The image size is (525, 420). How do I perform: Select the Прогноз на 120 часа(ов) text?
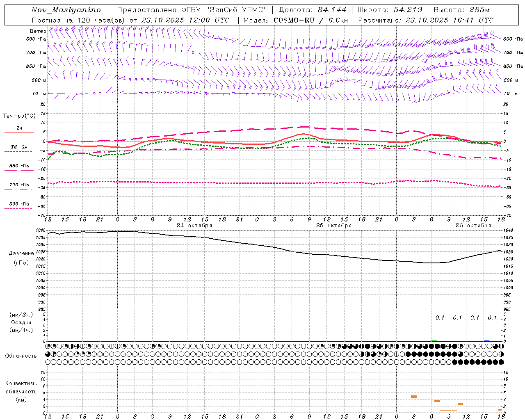tap(79, 20)
